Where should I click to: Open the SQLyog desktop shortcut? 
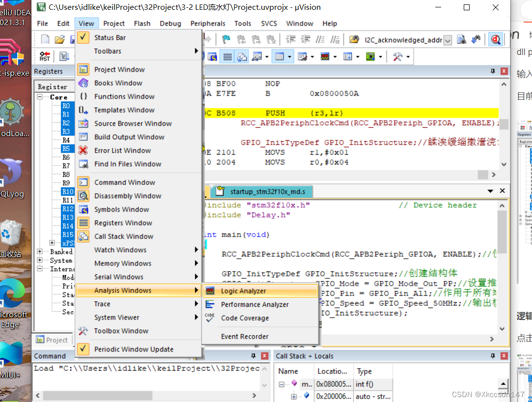point(12,179)
